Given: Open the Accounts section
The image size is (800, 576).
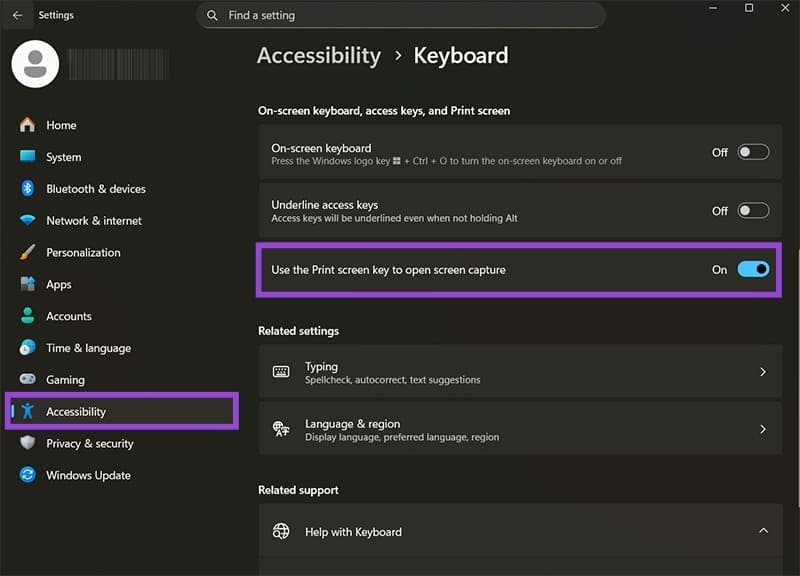Looking at the screenshot, I should (68, 316).
